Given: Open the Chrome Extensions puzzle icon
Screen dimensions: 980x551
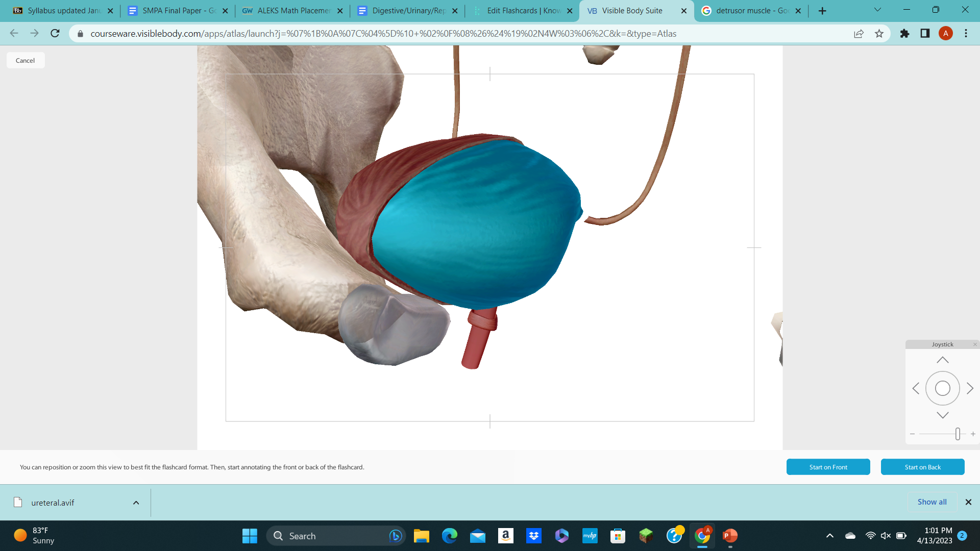Looking at the screenshot, I should pos(904,33).
